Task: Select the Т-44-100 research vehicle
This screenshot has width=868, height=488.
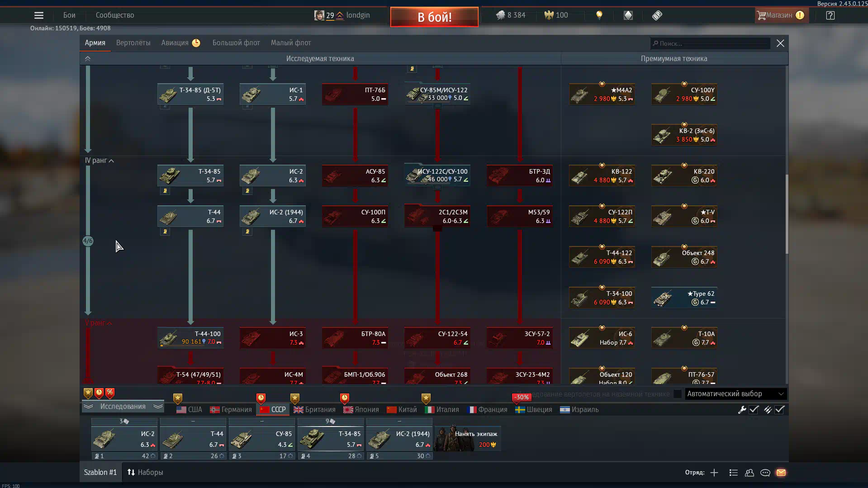Action: tap(190, 338)
